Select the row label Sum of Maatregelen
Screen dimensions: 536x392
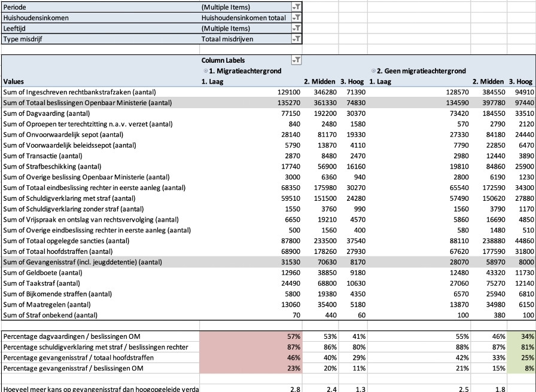coord(100,304)
